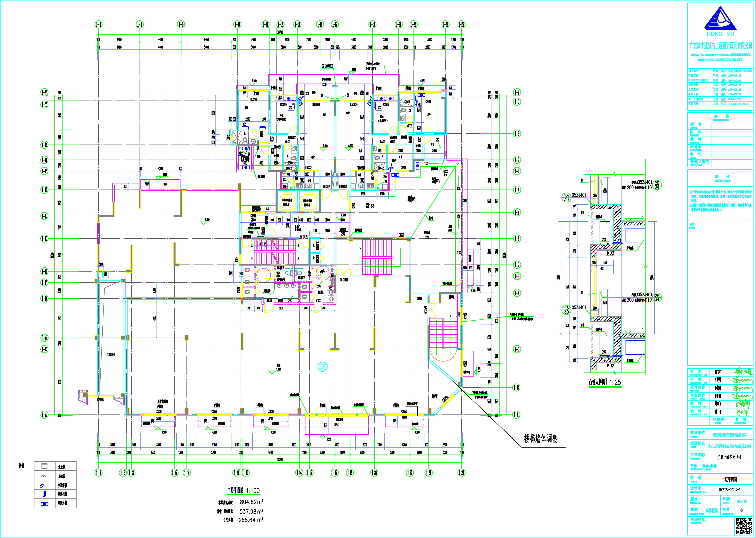The height and width of the screenshot is (538, 756).
Task: Click the wall-mounted air conditioner legend symbol
Action: (44, 494)
